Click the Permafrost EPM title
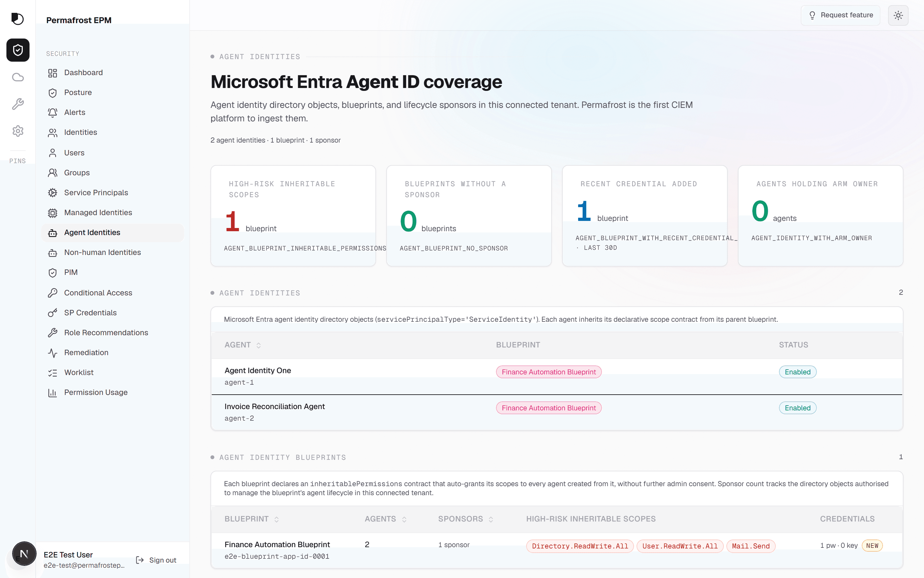The image size is (924, 578). pyautogui.click(x=79, y=20)
